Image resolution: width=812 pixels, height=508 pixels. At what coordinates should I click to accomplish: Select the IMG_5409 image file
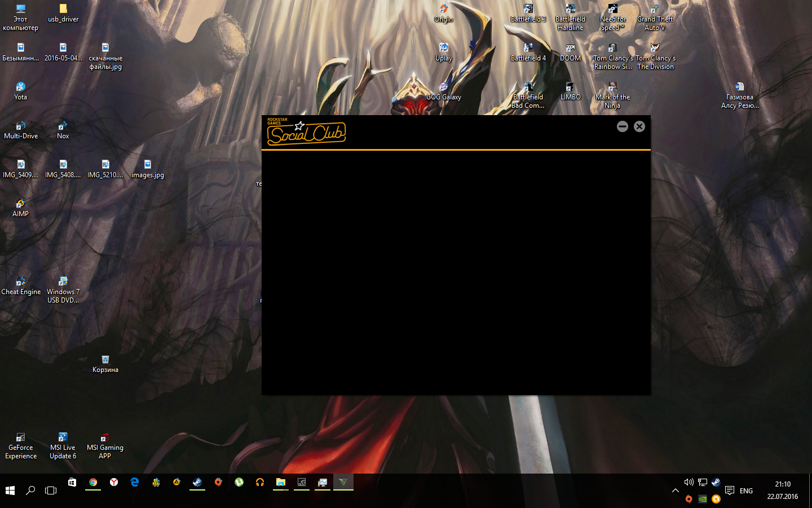coord(21,169)
